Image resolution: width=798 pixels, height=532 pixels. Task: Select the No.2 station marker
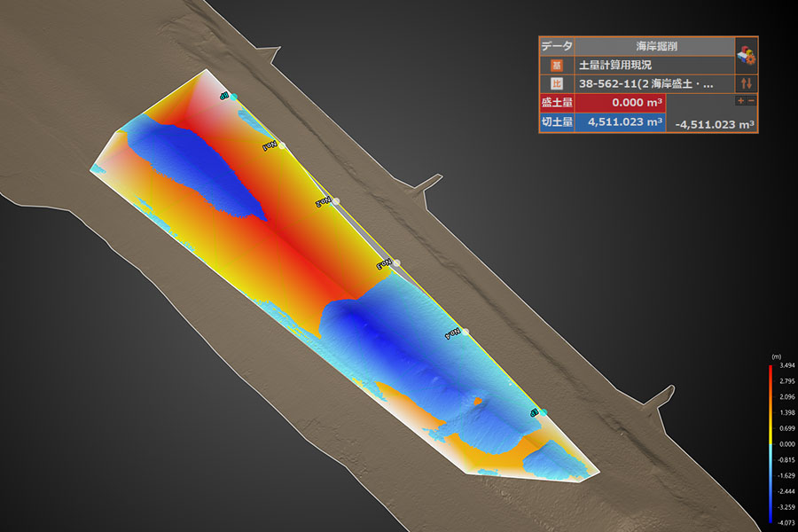(336, 201)
